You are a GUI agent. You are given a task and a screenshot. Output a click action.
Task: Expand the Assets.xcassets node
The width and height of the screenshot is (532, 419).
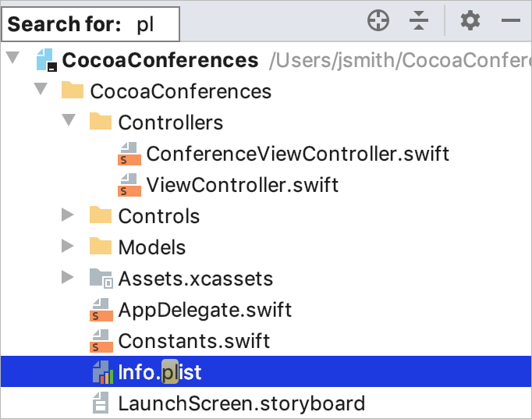[68, 277]
